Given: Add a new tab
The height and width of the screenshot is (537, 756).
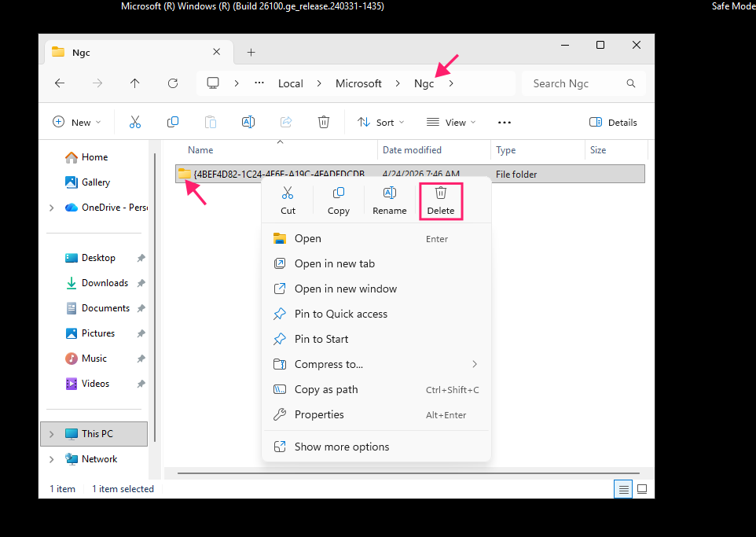Looking at the screenshot, I should 251,52.
